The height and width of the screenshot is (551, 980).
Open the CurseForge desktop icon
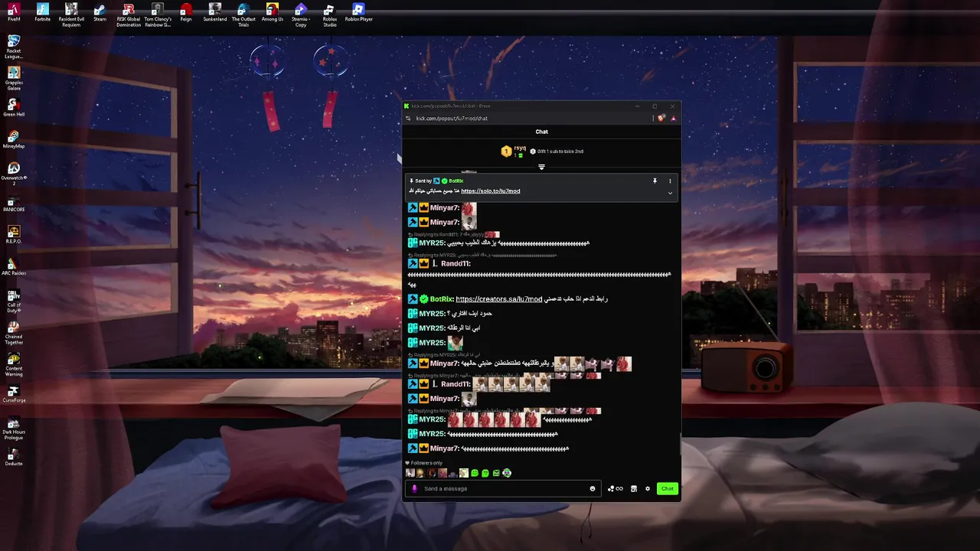[14, 395]
